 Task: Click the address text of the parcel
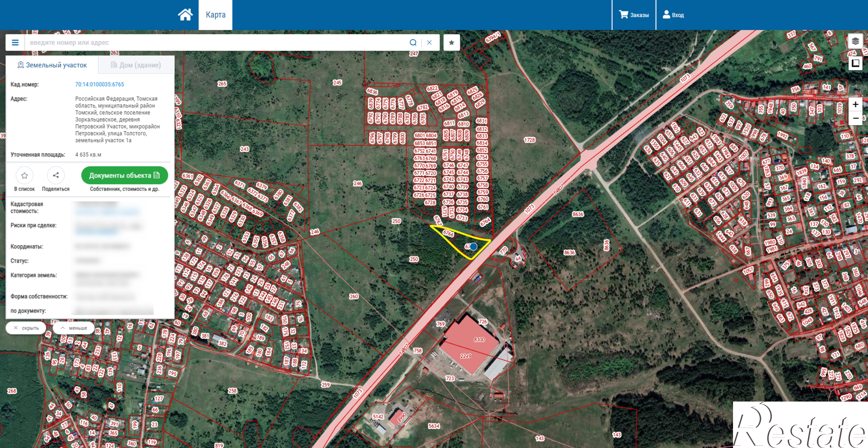[x=118, y=119]
